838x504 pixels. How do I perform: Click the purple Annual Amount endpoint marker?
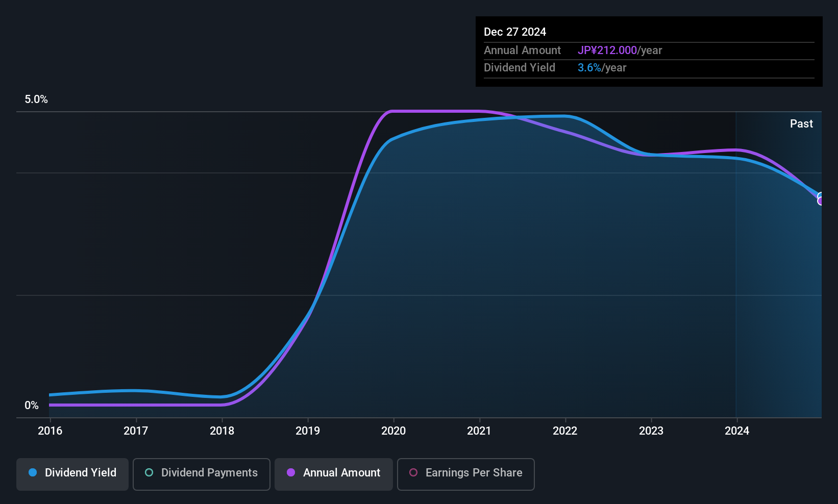click(x=821, y=201)
